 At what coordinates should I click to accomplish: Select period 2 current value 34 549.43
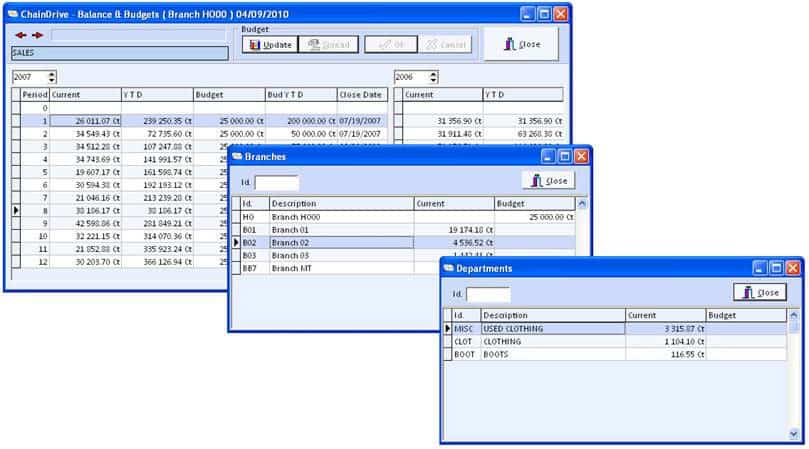click(x=86, y=134)
